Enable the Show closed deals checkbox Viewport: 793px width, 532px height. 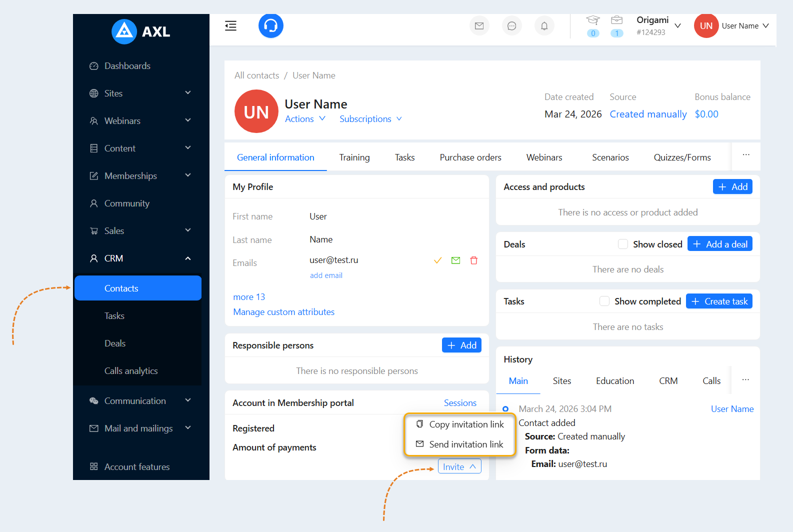tap(623, 244)
